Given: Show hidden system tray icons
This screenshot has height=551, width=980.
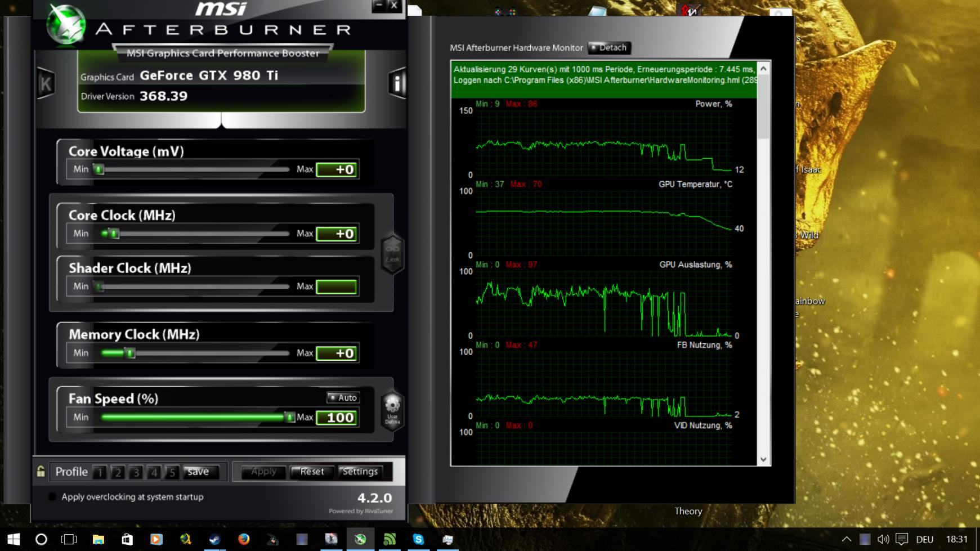Looking at the screenshot, I should (x=847, y=539).
